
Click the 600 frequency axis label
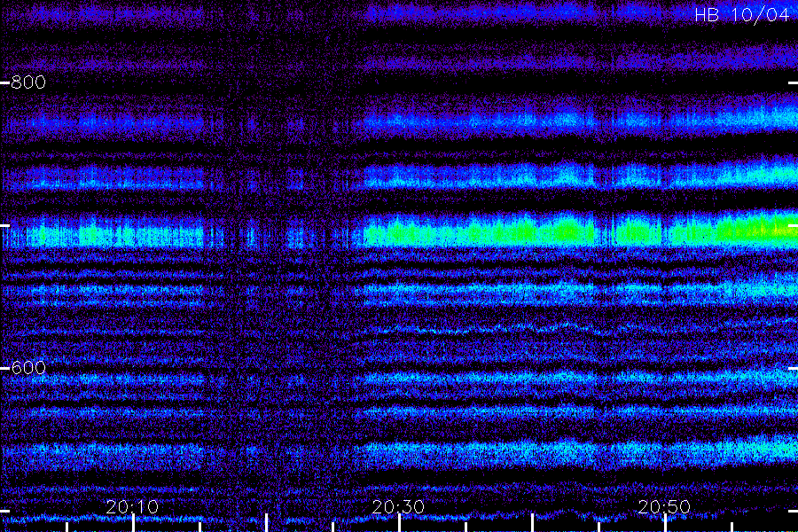click(28, 368)
